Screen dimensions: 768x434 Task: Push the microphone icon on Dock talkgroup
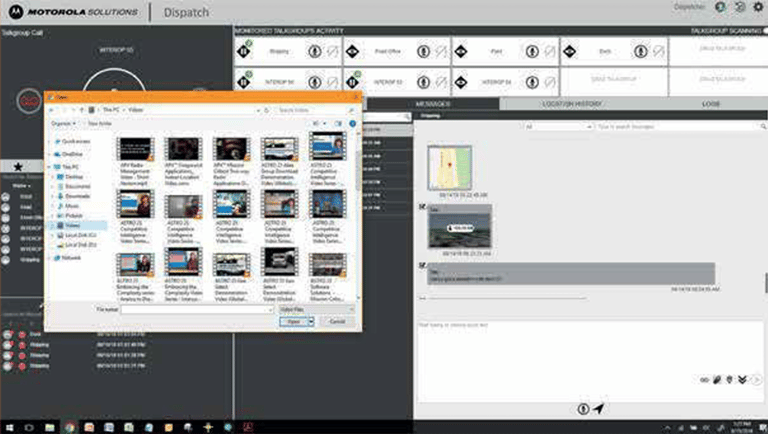pyautogui.click(x=641, y=51)
